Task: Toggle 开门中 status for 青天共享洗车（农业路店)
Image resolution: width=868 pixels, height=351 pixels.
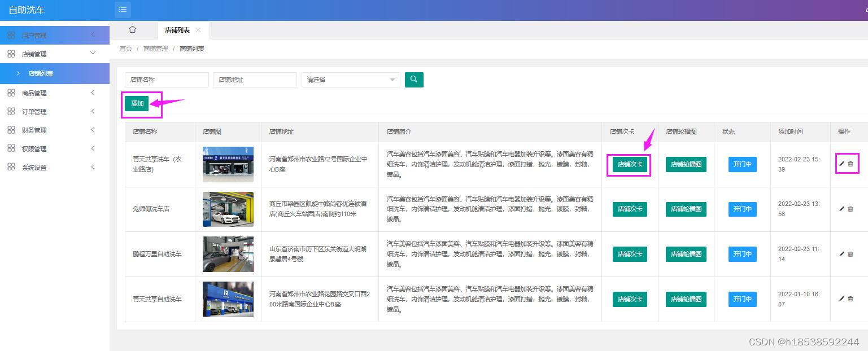Action: pyautogui.click(x=742, y=164)
